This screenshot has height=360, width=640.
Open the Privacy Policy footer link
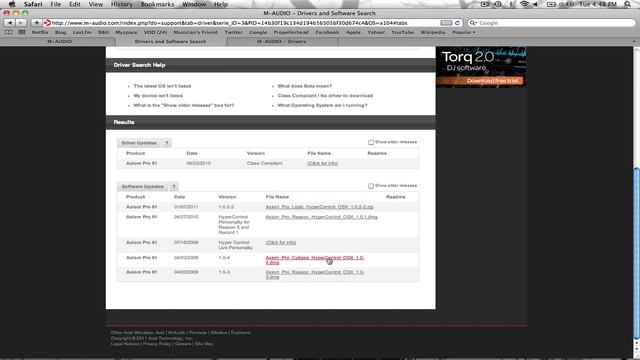[157, 344]
